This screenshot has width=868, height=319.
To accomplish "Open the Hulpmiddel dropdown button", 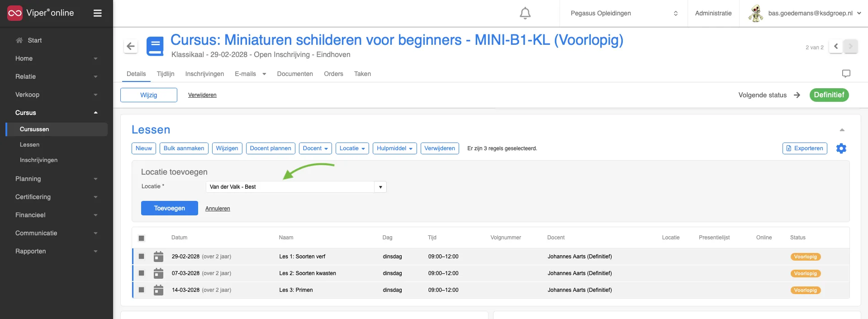I will pyautogui.click(x=395, y=148).
